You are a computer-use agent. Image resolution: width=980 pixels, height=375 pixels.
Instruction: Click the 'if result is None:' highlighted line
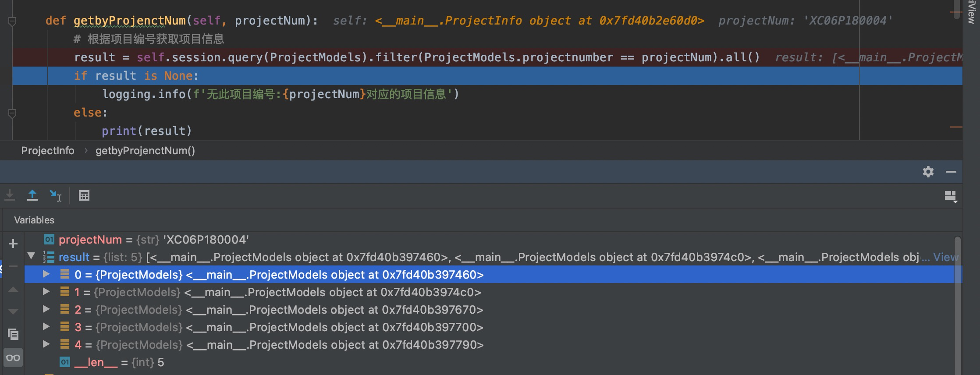pyautogui.click(x=487, y=76)
